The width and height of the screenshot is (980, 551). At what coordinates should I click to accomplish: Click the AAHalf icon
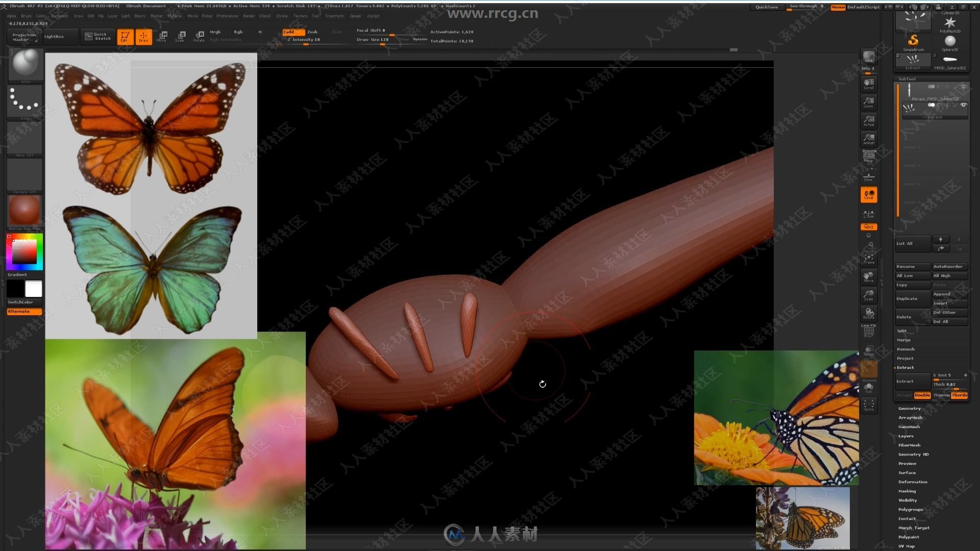pyautogui.click(x=869, y=139)
